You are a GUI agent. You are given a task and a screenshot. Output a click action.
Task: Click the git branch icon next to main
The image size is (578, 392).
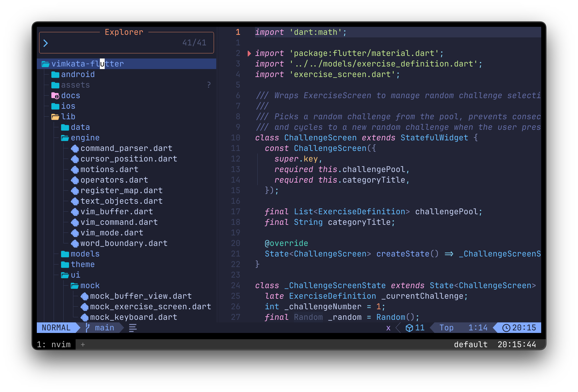click(x=87, y=328)
